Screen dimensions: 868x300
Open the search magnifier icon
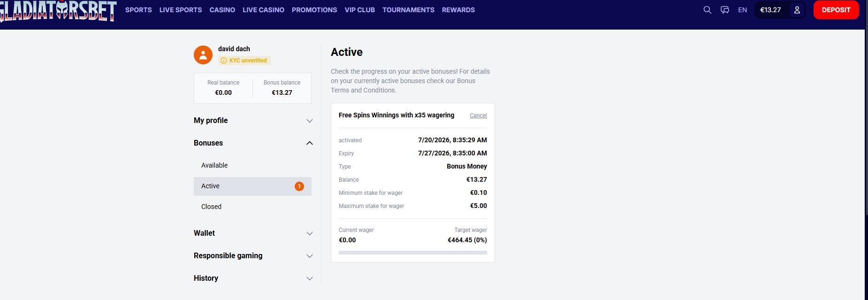707,10
